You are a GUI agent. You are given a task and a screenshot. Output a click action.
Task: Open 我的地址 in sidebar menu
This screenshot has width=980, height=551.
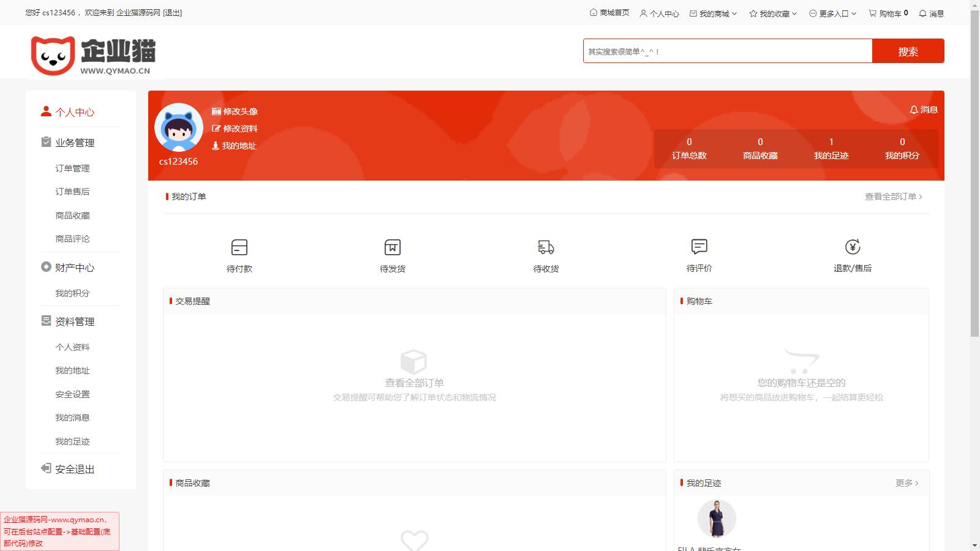click(x=72, y=370)
